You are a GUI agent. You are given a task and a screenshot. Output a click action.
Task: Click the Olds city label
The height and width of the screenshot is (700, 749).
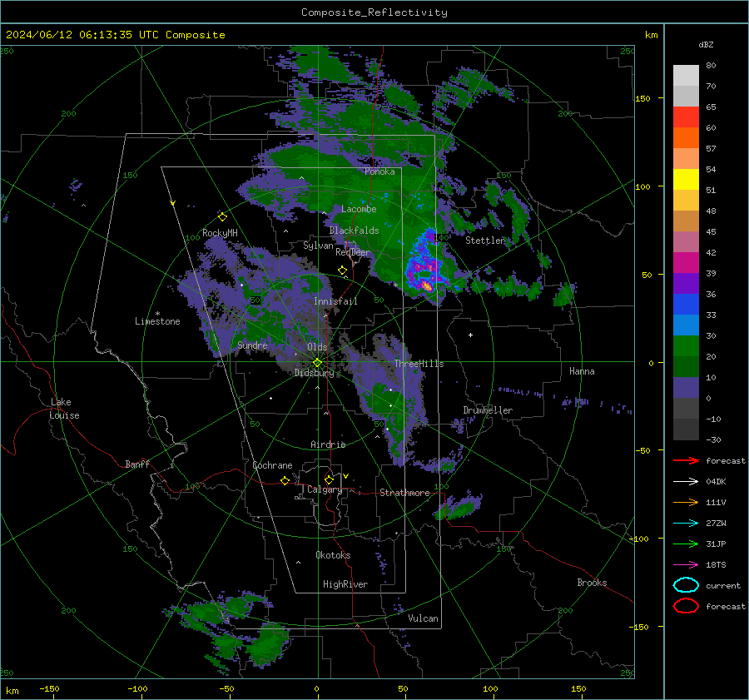(x=317, y=346)
